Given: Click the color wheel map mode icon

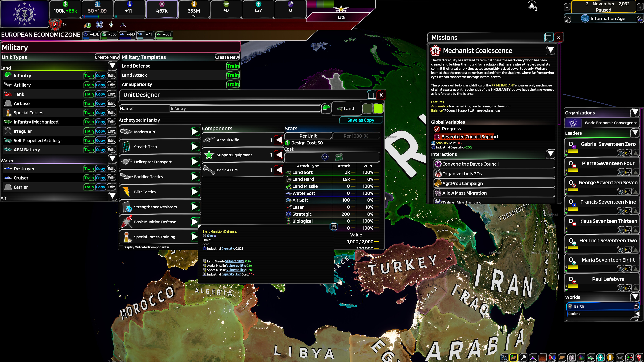Looking at the screenshot, I should click(581, 358).
